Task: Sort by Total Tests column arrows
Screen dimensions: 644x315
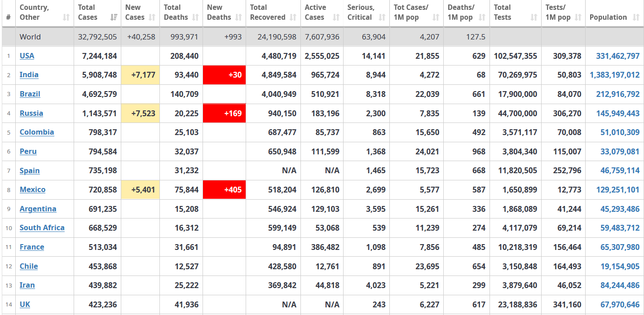Action: coord(534,17)
